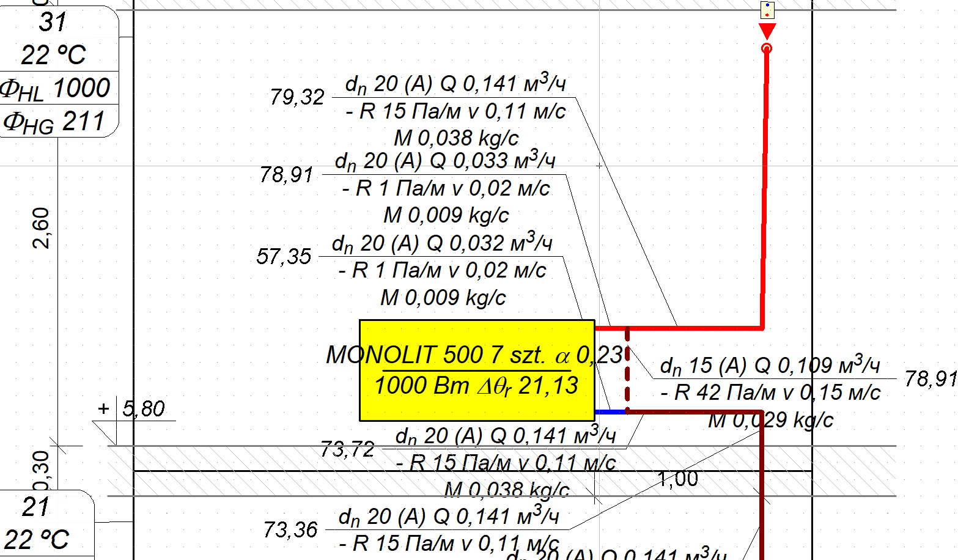The height and width of the screenshot is (560, 958).
Task: Click room number 21 in lower tag
Action: pyautogui.click(x=36, y=507)
